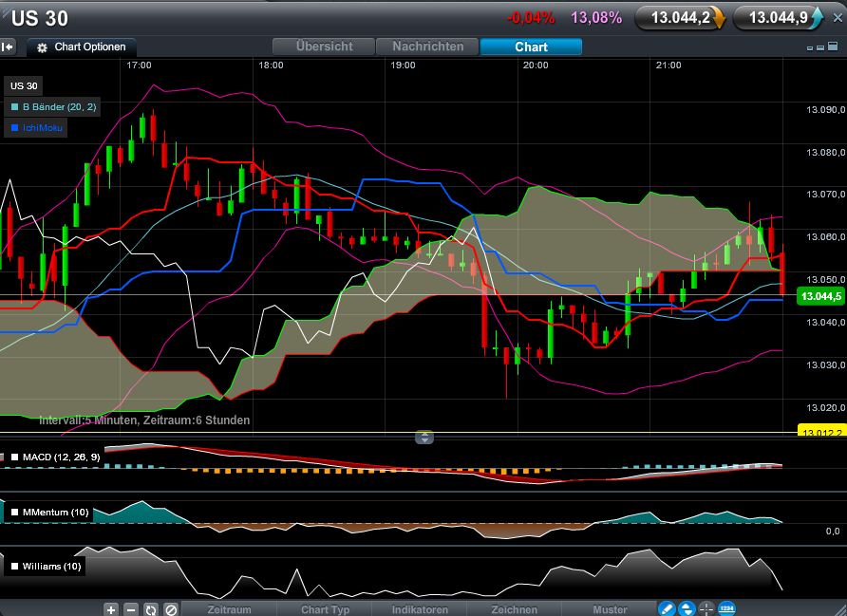Click the 20:00 time axis label
This screenshot has width=847, height=616.
point(536,65)
